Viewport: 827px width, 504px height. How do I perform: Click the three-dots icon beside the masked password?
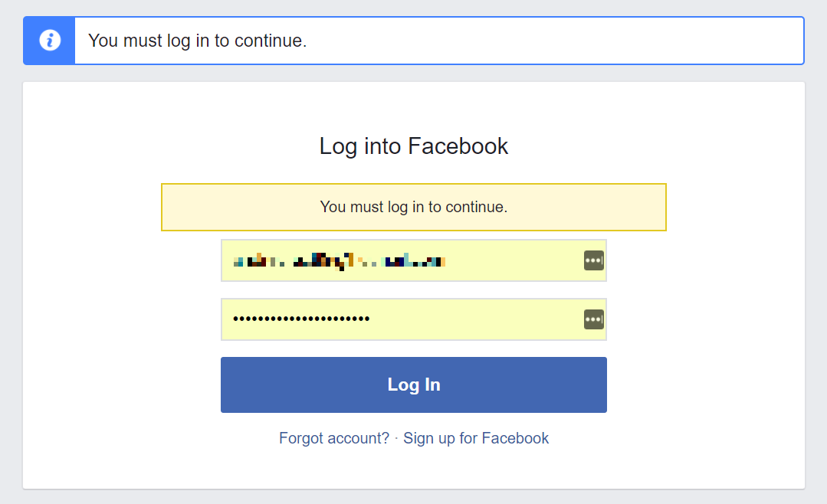pos(593,319)
